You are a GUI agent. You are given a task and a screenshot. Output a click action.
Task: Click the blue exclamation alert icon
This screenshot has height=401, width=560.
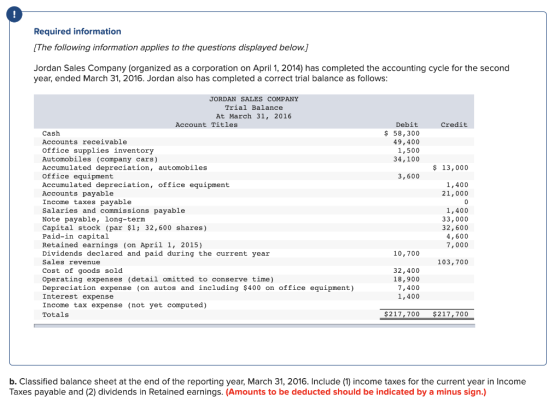pos(14,15)
